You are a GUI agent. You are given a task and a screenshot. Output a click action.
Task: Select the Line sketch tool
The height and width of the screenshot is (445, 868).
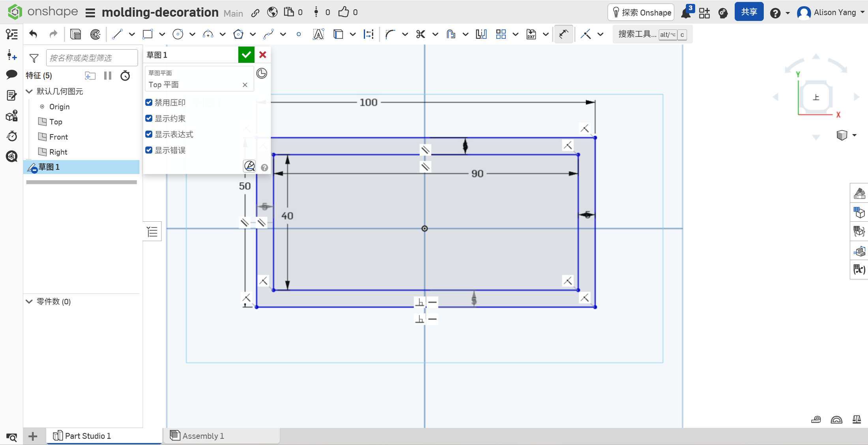tap(117, 34)
